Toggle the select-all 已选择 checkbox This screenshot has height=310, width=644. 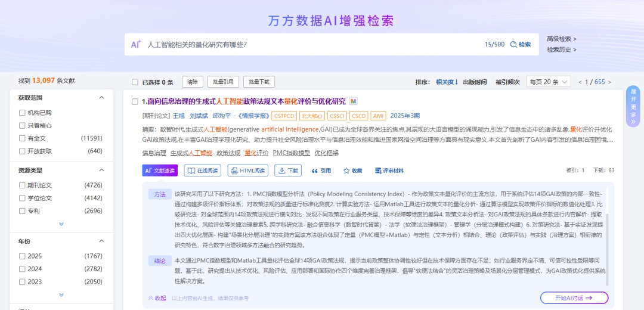[135, 82]
